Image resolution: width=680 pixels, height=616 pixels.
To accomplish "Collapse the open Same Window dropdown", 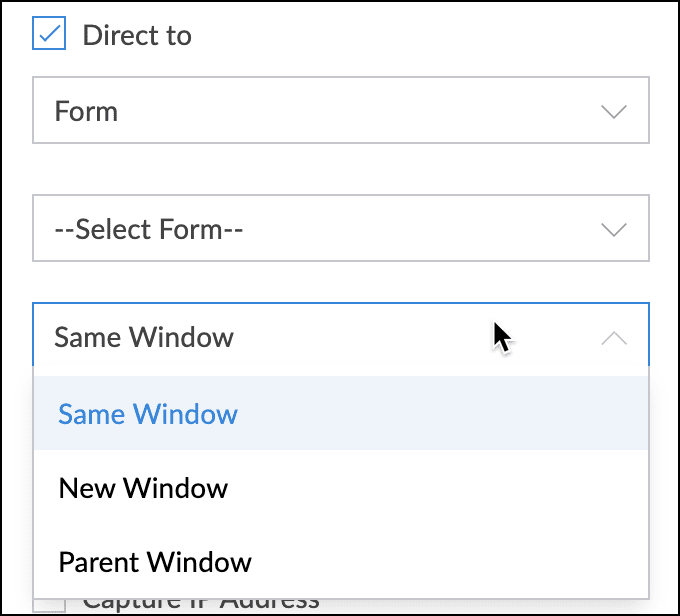I will (340, 337).
